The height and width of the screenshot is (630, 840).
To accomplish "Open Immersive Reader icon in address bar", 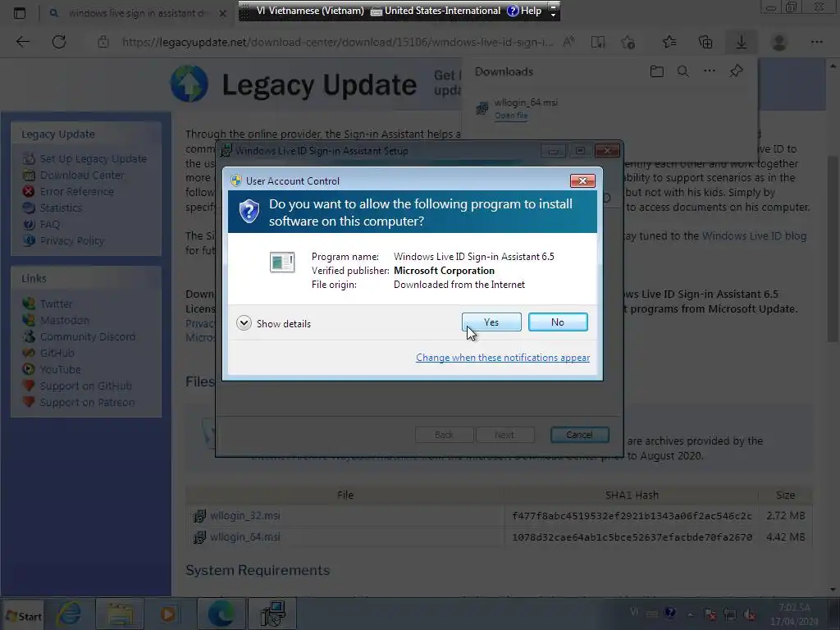I will (598, 42).
